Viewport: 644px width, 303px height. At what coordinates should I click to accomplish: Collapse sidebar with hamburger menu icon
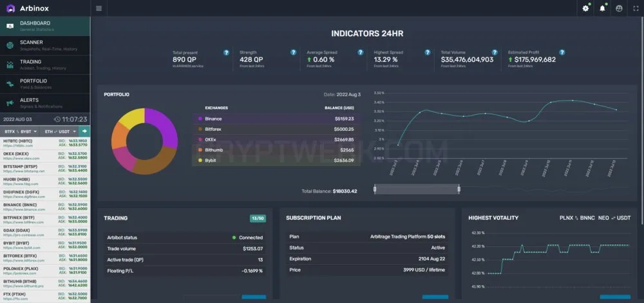(99, 8)
